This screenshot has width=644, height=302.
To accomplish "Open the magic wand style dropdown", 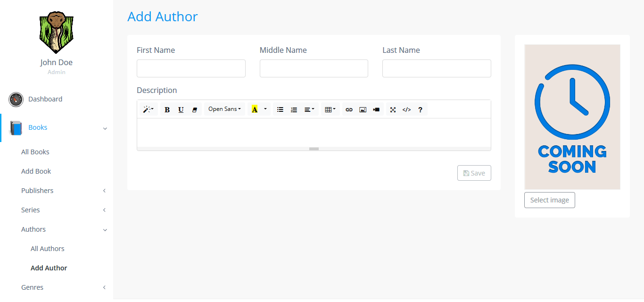I will click(148, 109).
